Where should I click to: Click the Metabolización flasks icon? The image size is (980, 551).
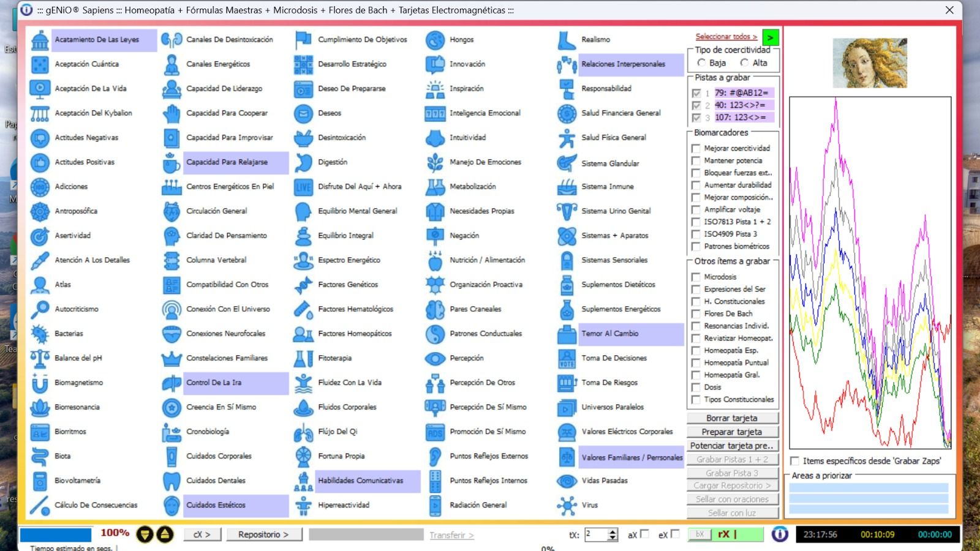[435, 187]
